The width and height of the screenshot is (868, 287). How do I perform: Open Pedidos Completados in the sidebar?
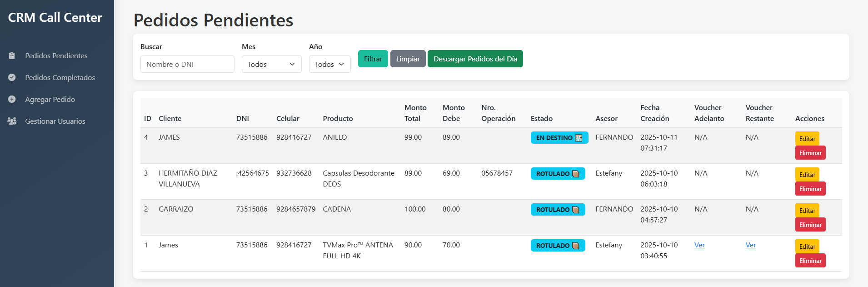coord(60,77)
